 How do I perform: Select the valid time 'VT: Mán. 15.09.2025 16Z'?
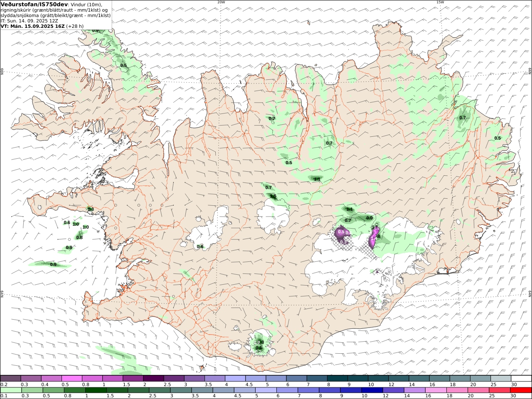33,26
